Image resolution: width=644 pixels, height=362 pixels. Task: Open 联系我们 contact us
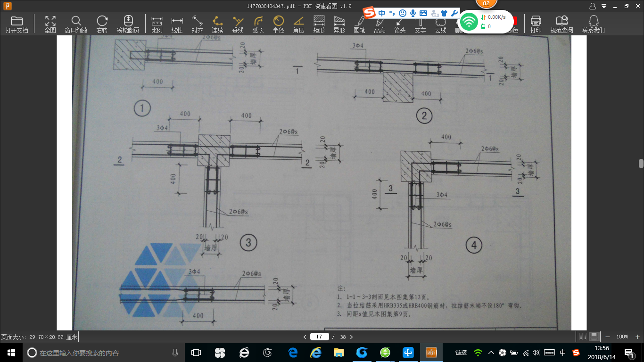click(x=594, y=25)
